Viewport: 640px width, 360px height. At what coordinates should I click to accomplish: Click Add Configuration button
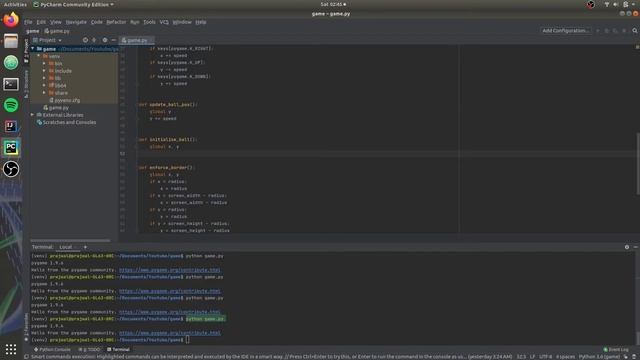[x=565, y=31]
